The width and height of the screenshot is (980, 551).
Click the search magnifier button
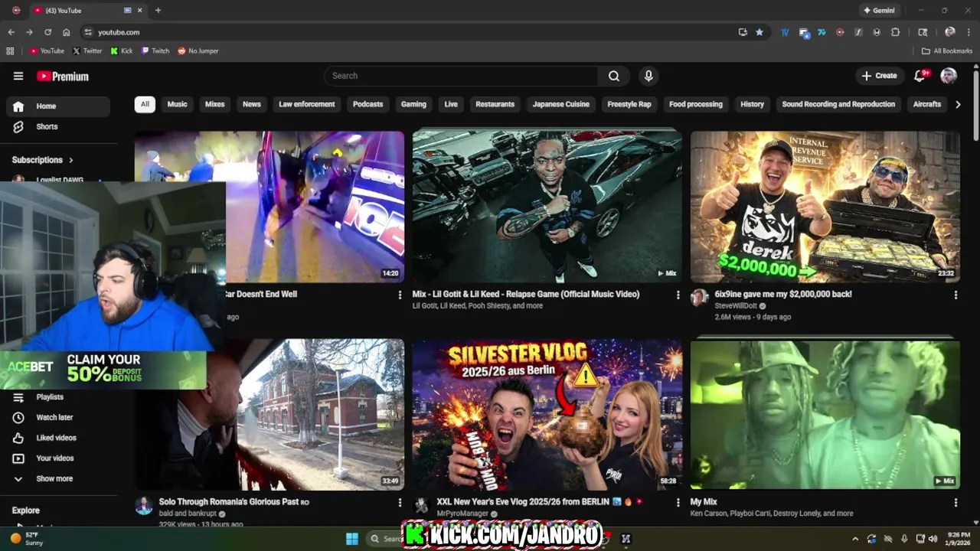[614, 76]
